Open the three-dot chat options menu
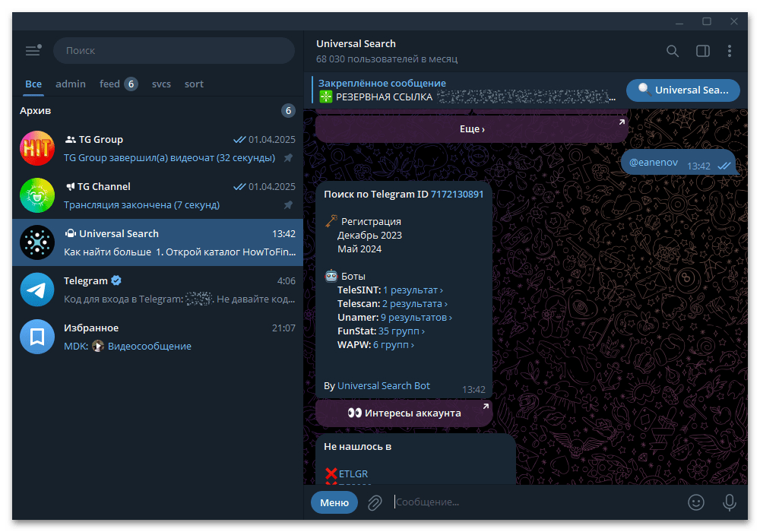Screen dimensions: 760x532 tap(730, 51)
